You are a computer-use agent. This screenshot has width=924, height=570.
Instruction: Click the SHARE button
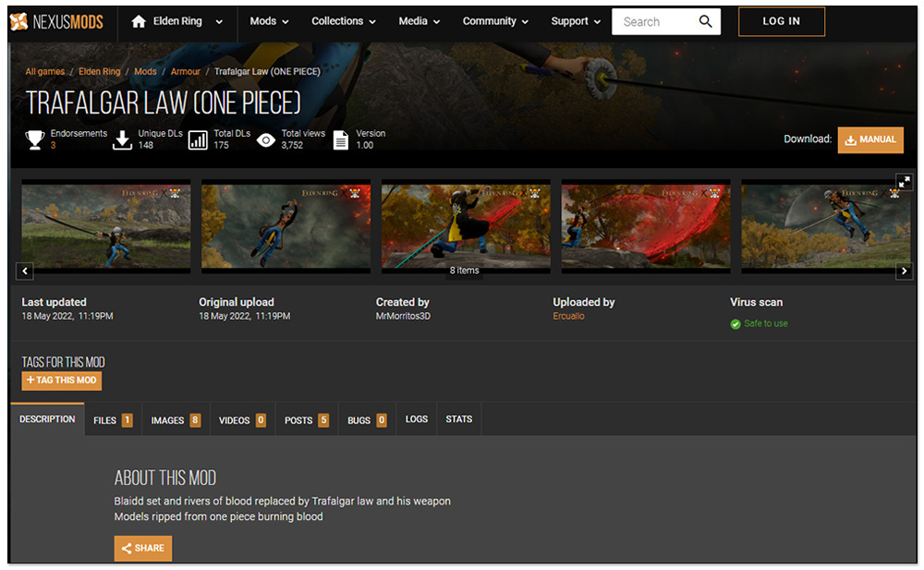click(143, 548)
